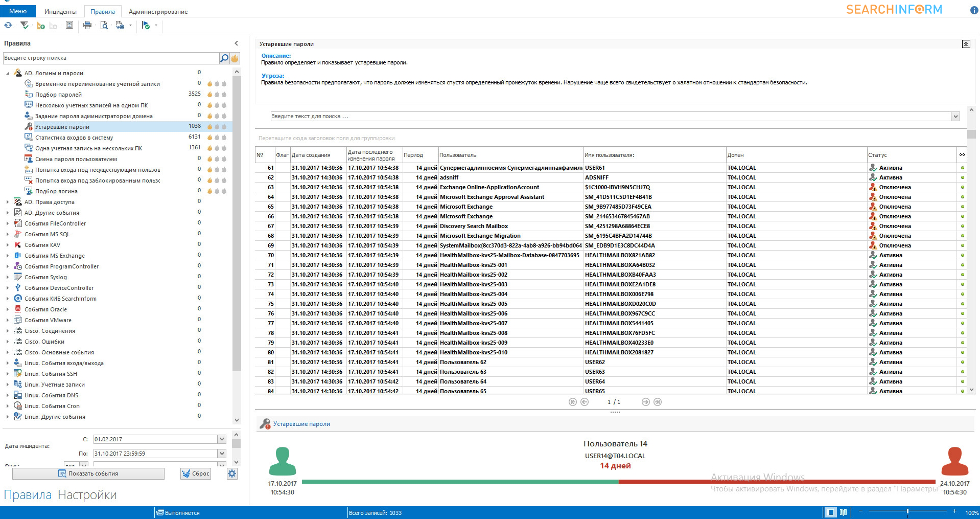Screen dimensions: 980x519
Task: Expand the События FileController group
Action: [x=8, y=223]
